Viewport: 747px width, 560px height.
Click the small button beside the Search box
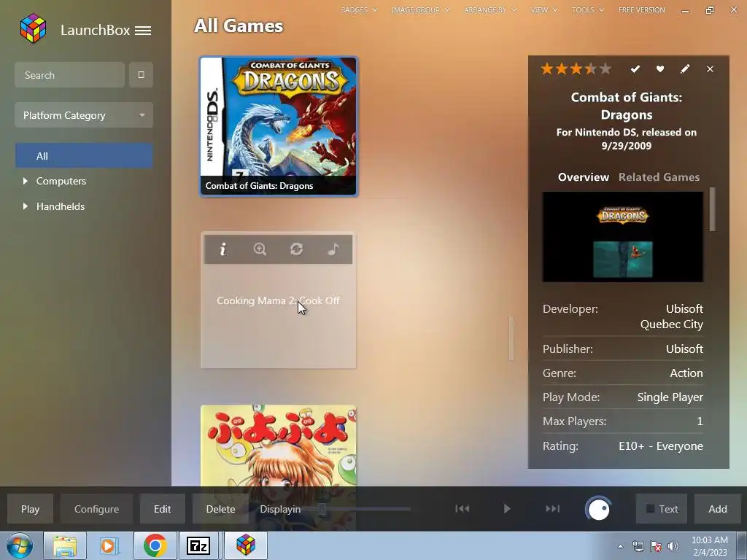coord(141,75)
